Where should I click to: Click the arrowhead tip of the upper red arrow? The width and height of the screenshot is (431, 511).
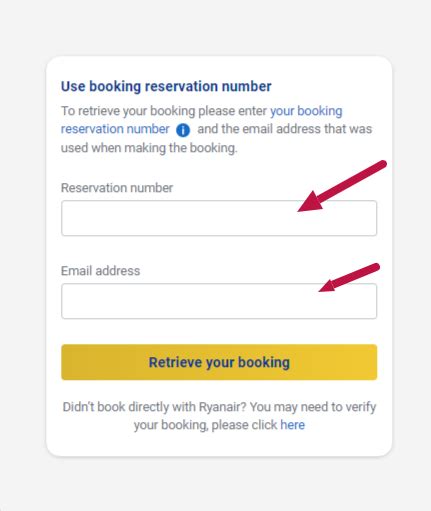[299, 211]
